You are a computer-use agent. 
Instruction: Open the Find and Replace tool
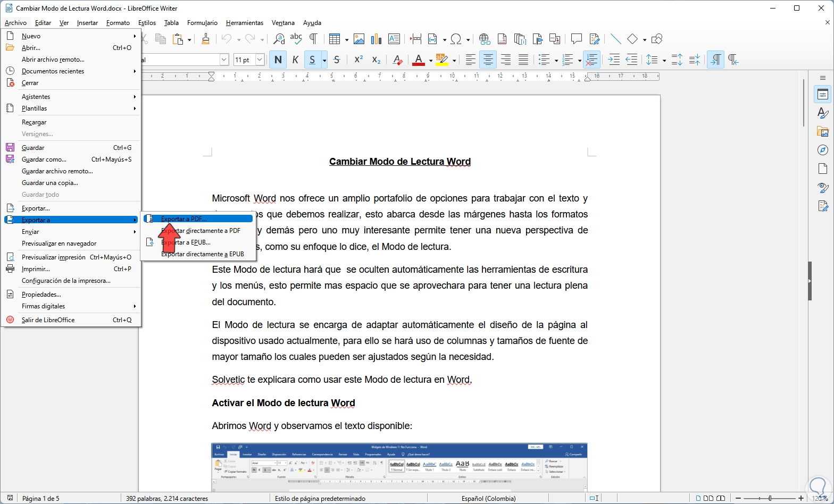click(279, 39)
